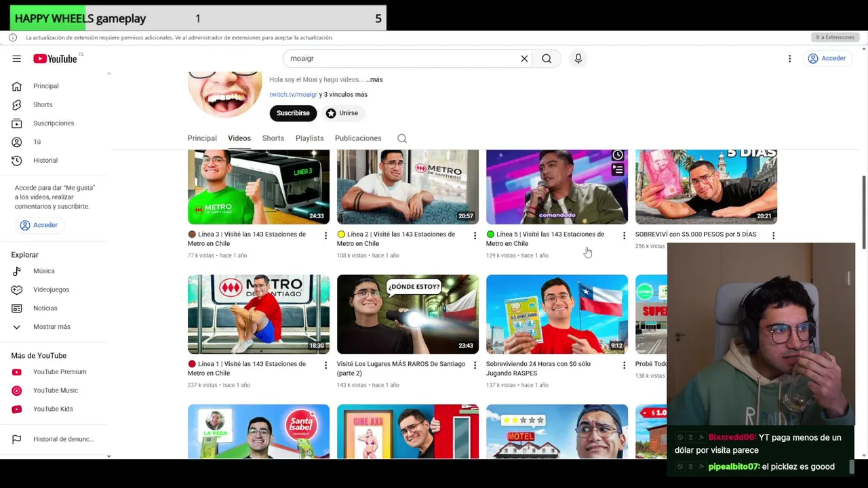
Task: Open YouTube Premium link
Action: [60, 372]
